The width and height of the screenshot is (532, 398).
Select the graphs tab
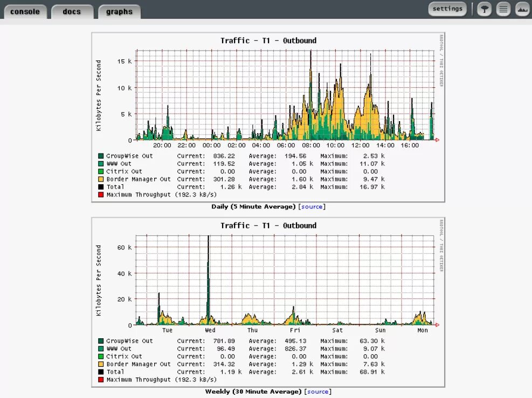click(119, 11)
